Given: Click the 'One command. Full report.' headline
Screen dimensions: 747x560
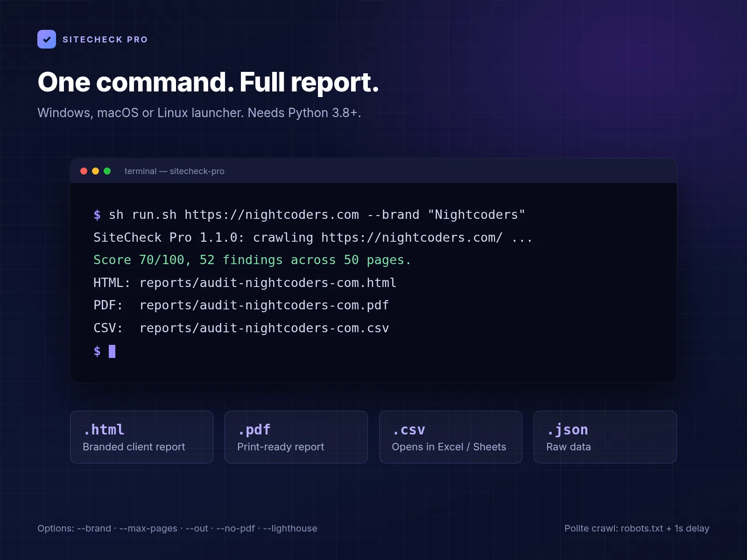Looking at the screenshot, I should (x=208, y=82).
